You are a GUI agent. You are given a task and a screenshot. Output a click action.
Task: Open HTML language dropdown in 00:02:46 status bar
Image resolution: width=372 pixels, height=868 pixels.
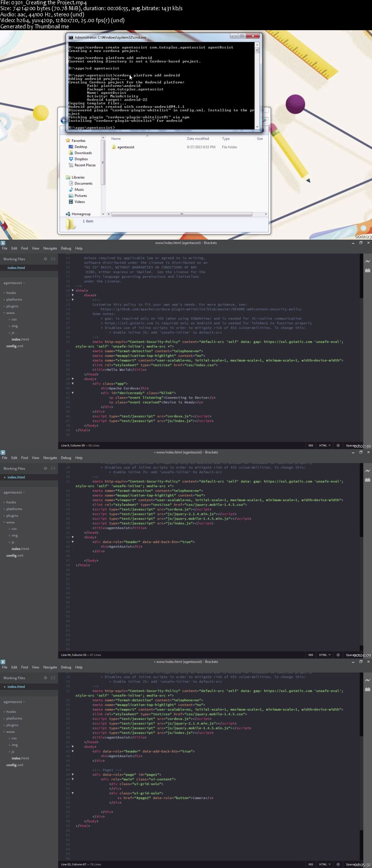(325, 445)
